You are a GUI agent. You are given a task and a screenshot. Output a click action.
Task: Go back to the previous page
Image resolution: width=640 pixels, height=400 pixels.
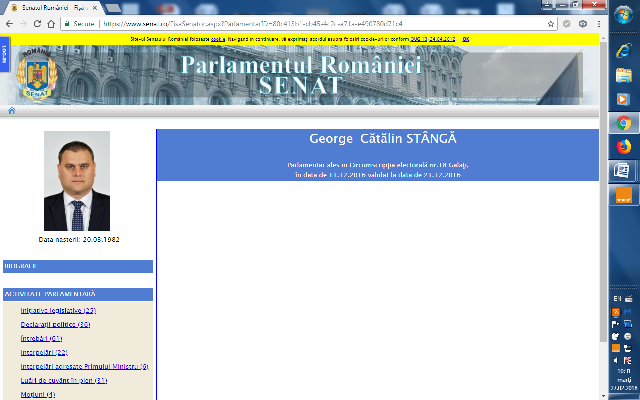(x=9, y=24)
